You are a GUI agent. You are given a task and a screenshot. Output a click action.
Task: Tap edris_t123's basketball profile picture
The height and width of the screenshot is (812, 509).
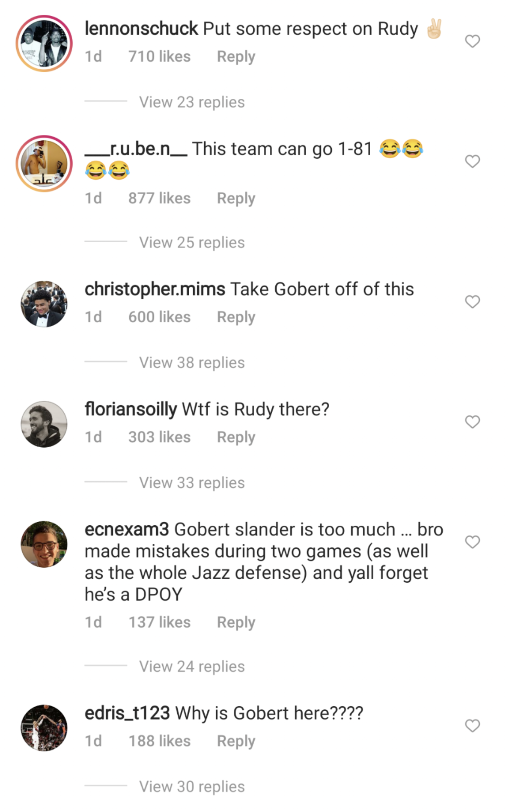click(x=44, y=728)
